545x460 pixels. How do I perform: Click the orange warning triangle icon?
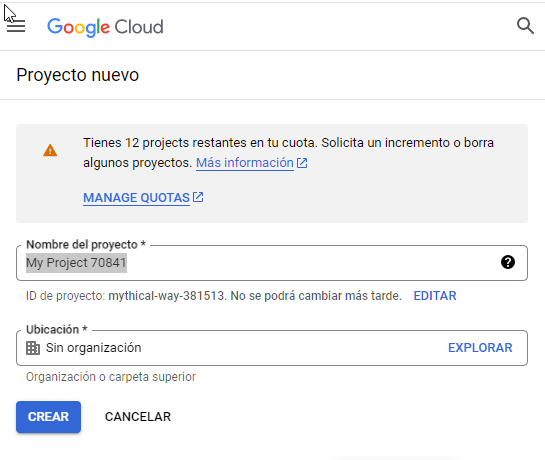(50, 151)
